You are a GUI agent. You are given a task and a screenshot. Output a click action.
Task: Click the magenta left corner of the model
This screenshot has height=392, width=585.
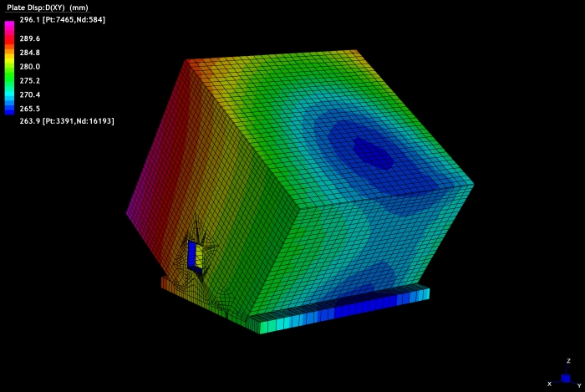[x=131, y=212]
